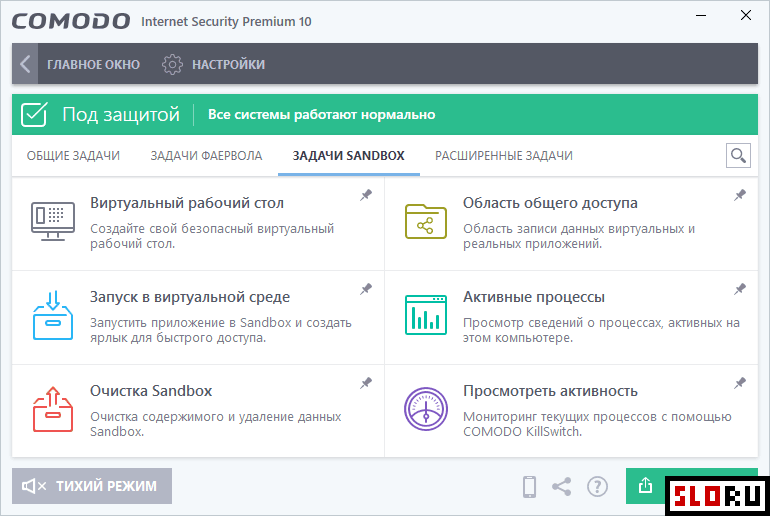Open Виртуальный рабочий стол title
Viewport: 770px width, 516px height.
tap(187, 203)
